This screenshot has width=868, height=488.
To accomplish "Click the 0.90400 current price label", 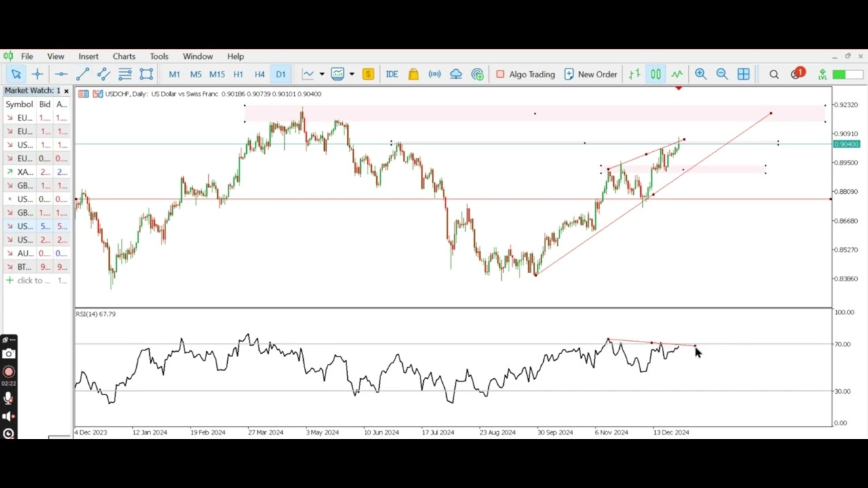I will tap(846, 144).
